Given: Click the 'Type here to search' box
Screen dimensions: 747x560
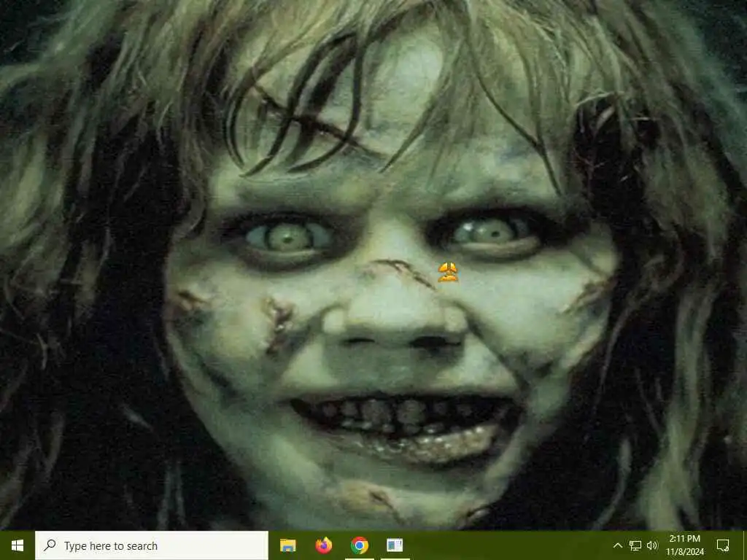Looking at the screenshot, I should (152, 545).
